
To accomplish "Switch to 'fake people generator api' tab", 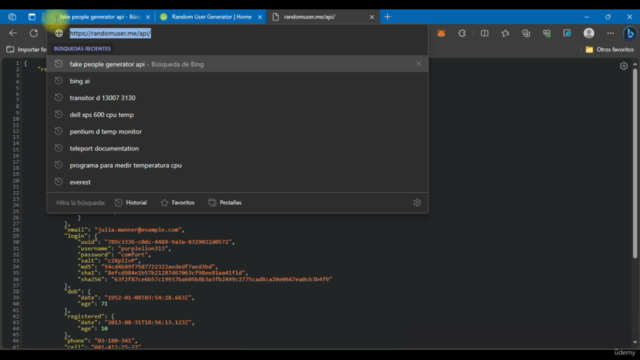I will (x=100, y=17).
